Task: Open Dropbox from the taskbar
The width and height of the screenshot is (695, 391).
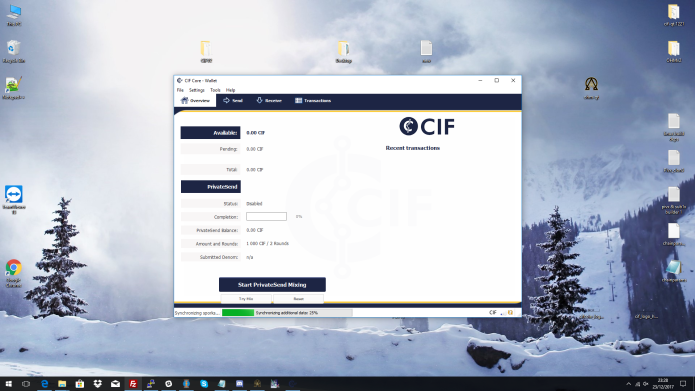Action: (98, 384)
